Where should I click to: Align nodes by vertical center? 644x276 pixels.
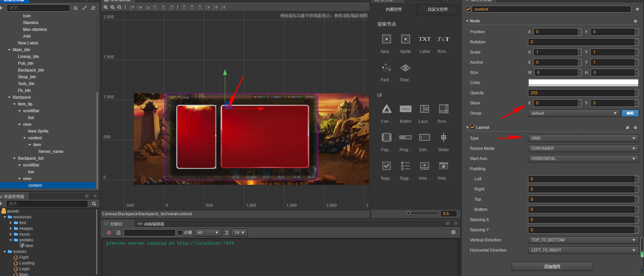140,7
